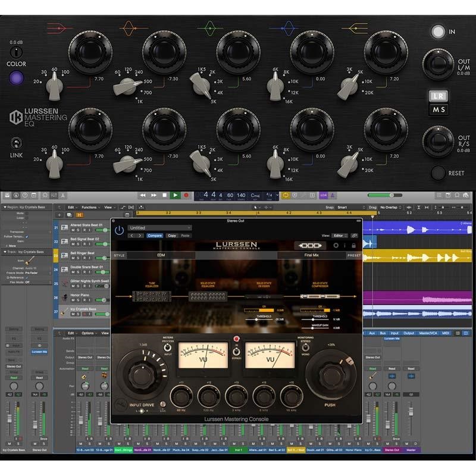The width and height of the screenshot is (476, 476).
Task: Click the green bell band icon
Action: [210, 28]
